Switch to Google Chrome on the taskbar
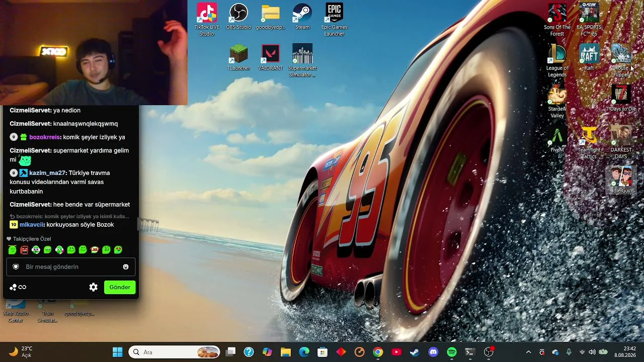644x362 pixels. [x=378, y=352]
